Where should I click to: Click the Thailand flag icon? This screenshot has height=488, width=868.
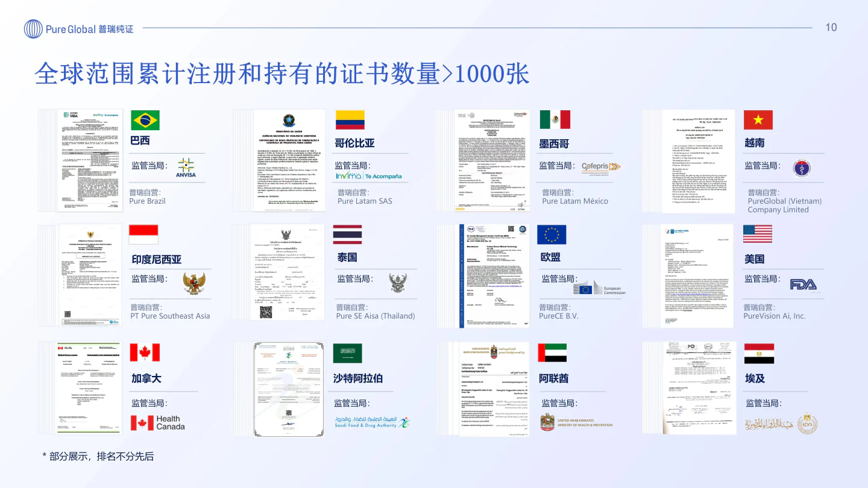(348, 234)
